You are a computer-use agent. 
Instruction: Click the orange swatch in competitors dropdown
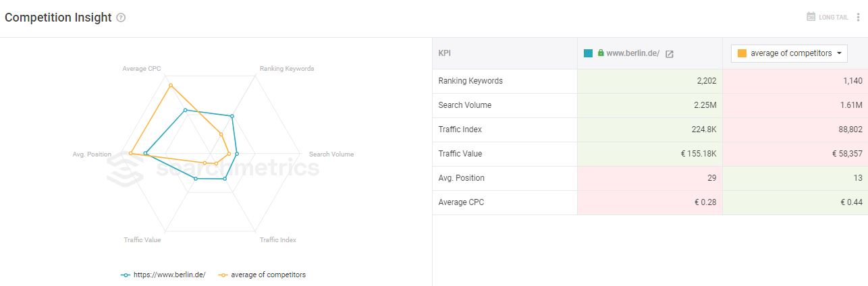pyautogui.click(x=742, y=53)
